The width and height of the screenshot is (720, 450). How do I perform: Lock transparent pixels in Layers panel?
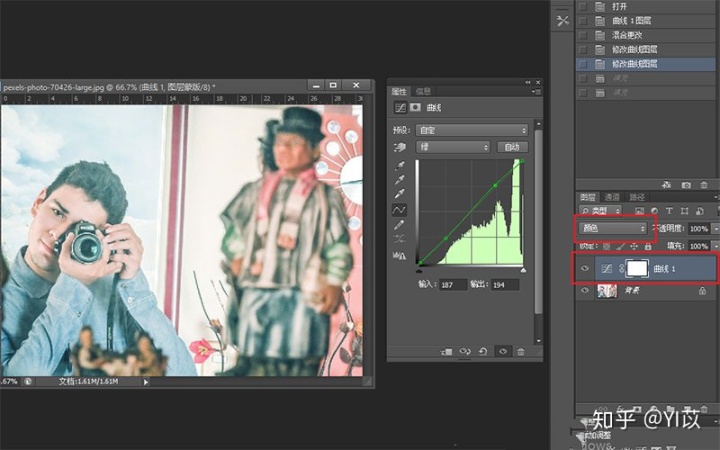pyautogui.click(x=607, y=246)
